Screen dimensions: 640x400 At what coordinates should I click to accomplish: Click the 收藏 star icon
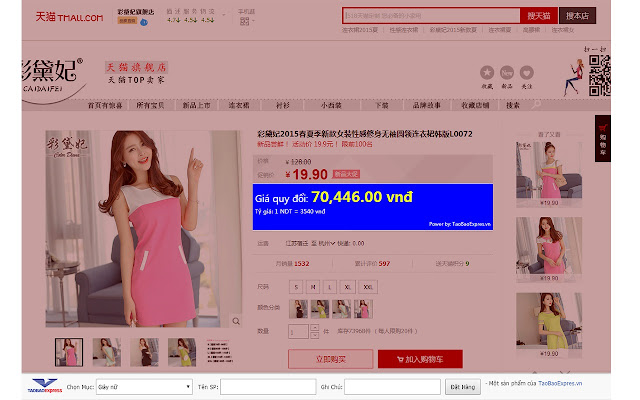point(487,73)
